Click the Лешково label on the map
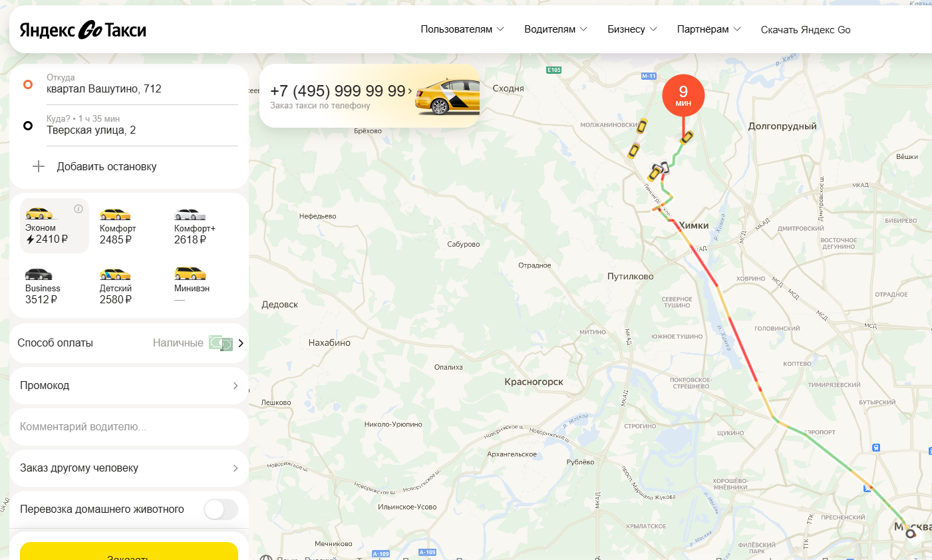This screenshot has height=560, width=932. 276,402
